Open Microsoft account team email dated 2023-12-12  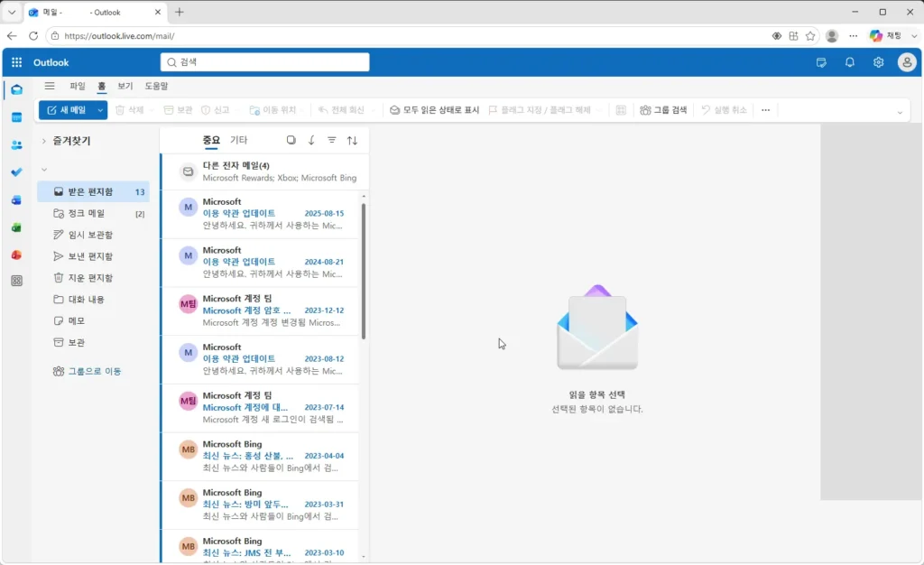(259, 311)
